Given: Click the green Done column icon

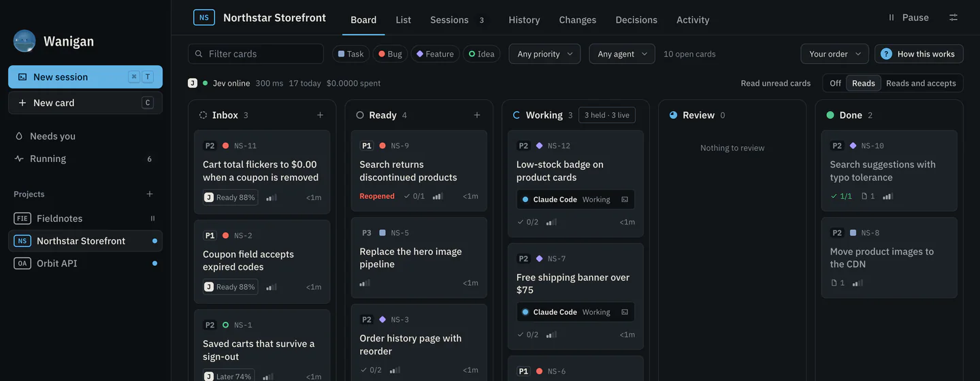Looking at the screenshot, I should click(x=830, y=115).
